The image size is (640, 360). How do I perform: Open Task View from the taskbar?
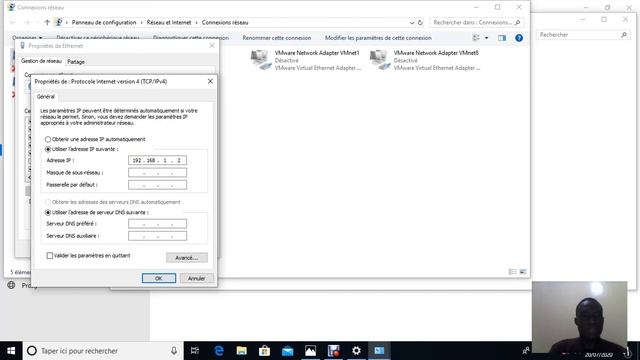(195, 351)
